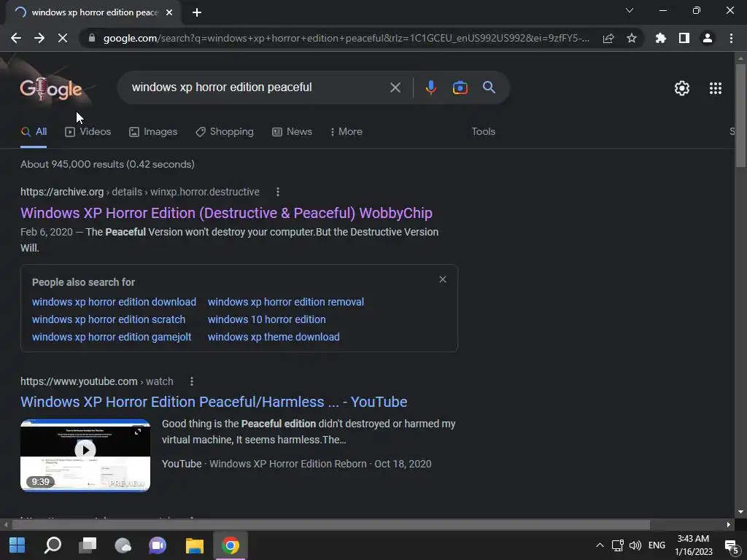Search windows xp horror edition scratch

[x=109, y=319]
